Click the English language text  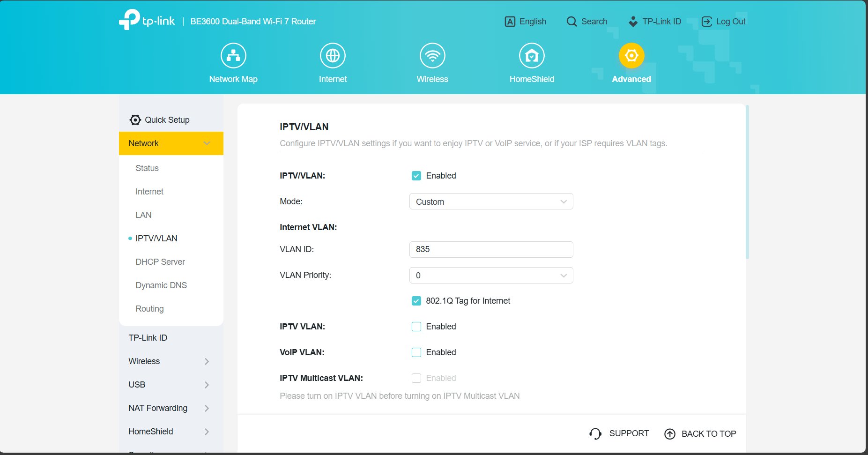tap(533, 22)
